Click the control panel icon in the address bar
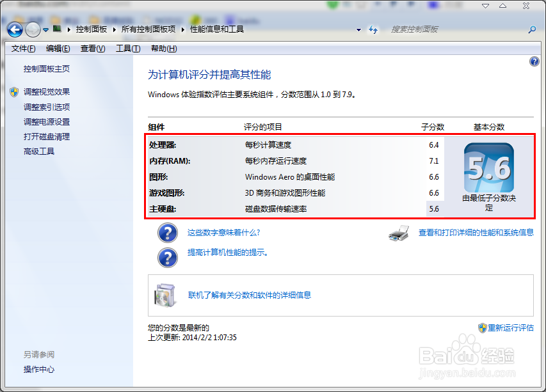The height and width of the screenshot is (392, 546). 58,29
